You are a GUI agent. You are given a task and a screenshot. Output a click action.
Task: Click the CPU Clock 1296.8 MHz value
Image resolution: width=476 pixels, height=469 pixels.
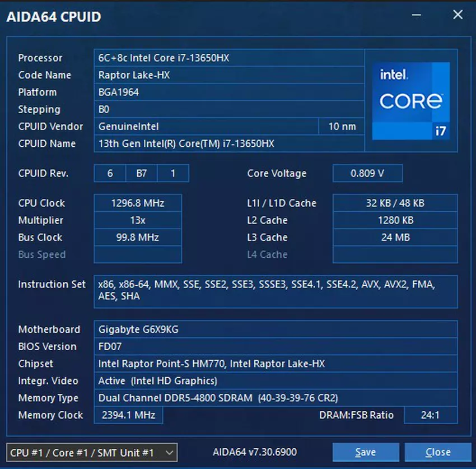(137, 203)
